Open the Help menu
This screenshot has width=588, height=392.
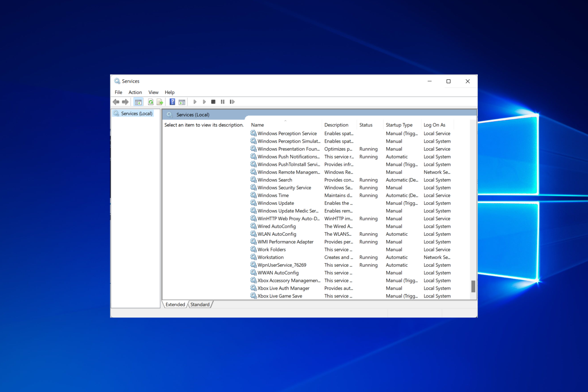(170, 92)
